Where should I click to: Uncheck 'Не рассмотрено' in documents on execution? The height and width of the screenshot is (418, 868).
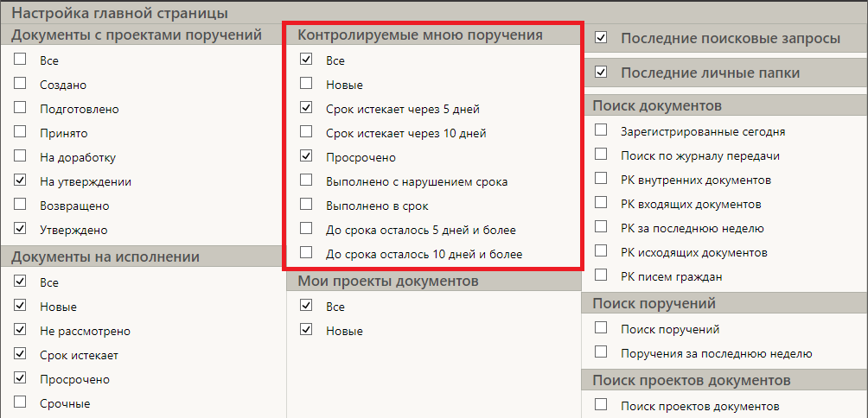(x=20, y=331)
